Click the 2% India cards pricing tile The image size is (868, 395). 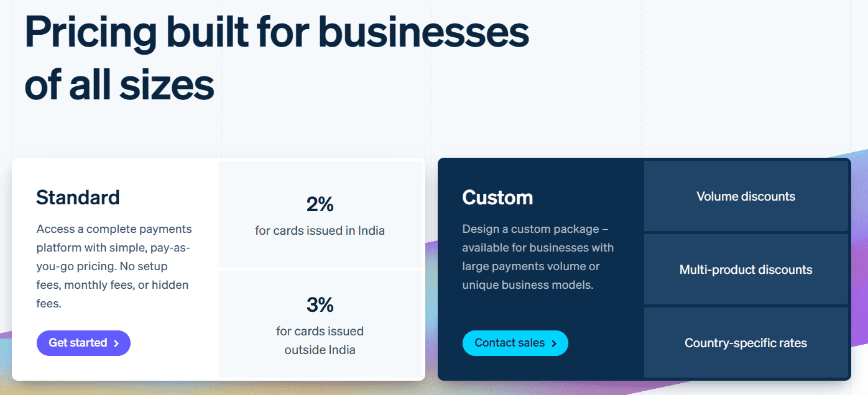pos(320,214)
